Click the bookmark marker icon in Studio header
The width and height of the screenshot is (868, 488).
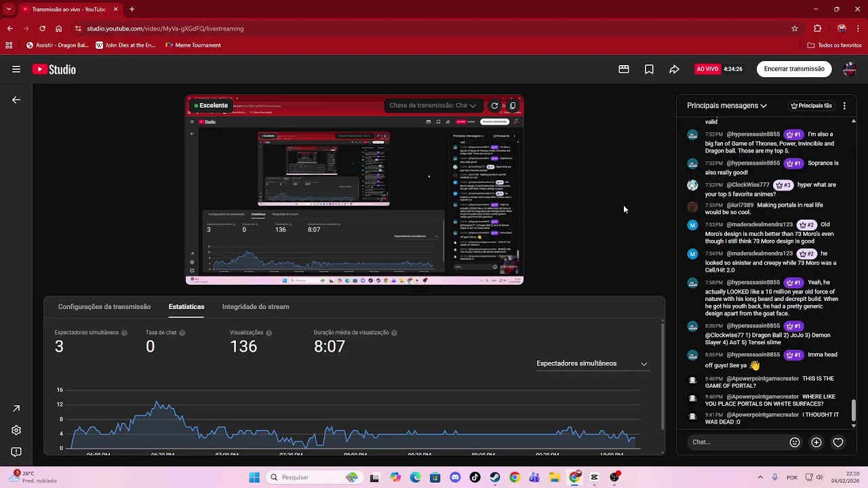click(649, 69)
